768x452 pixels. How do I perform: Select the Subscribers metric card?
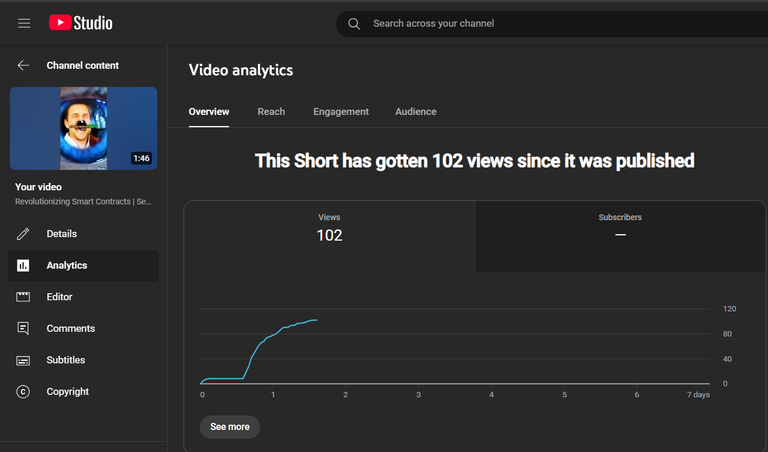[x=620, y=236]
